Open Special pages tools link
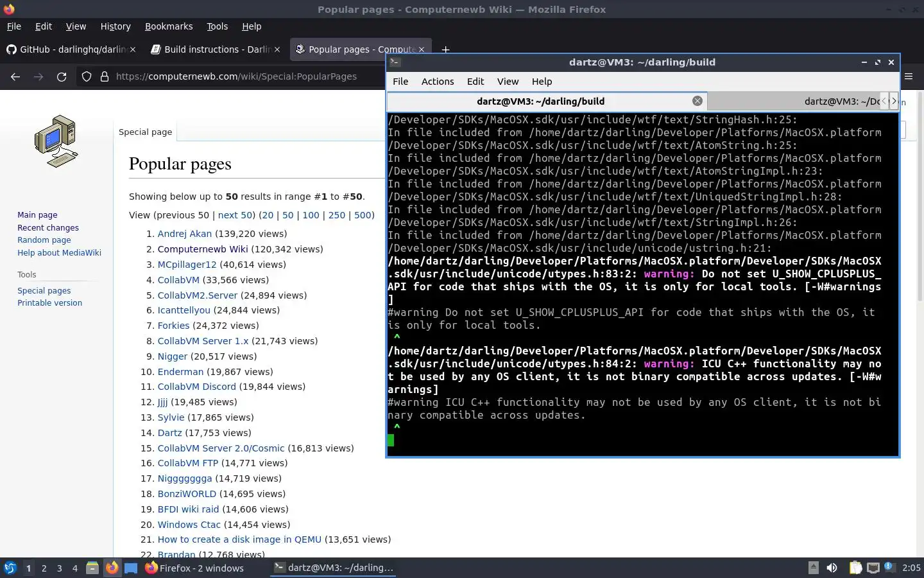Screen dimensions: 924x578 [x=44, y=291]
